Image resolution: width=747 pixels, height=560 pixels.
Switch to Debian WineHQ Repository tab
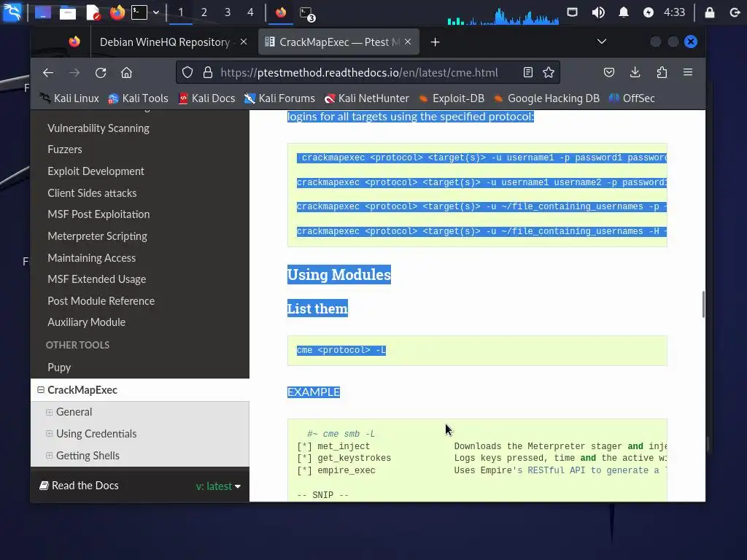point(164,42)
